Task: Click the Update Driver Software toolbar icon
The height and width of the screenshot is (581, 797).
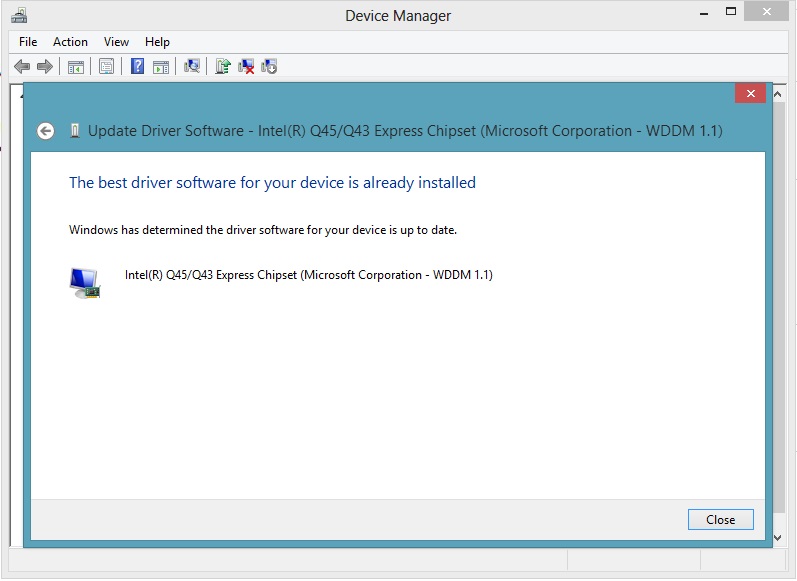Action: coord(223,67)
